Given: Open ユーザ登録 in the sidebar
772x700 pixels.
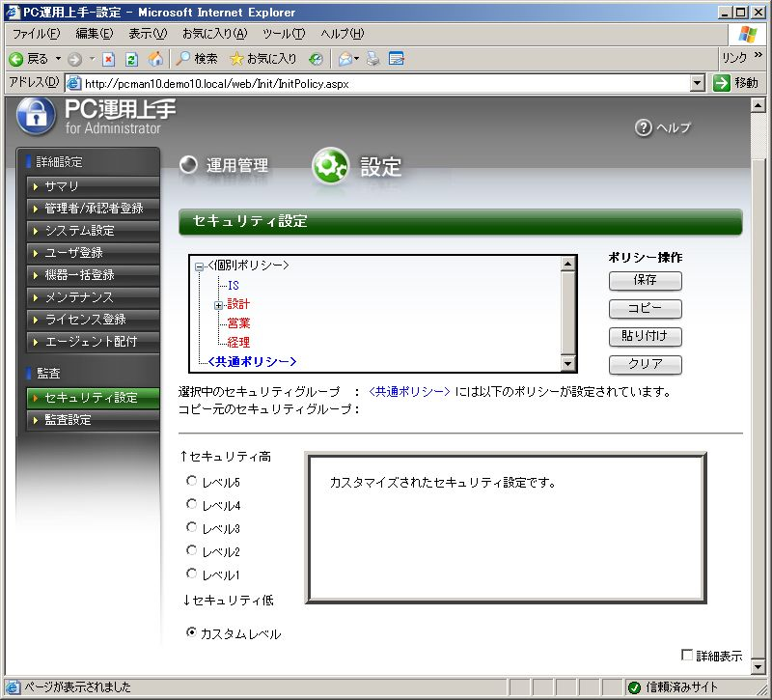Looking at the screenshot, I should [73, 253].
